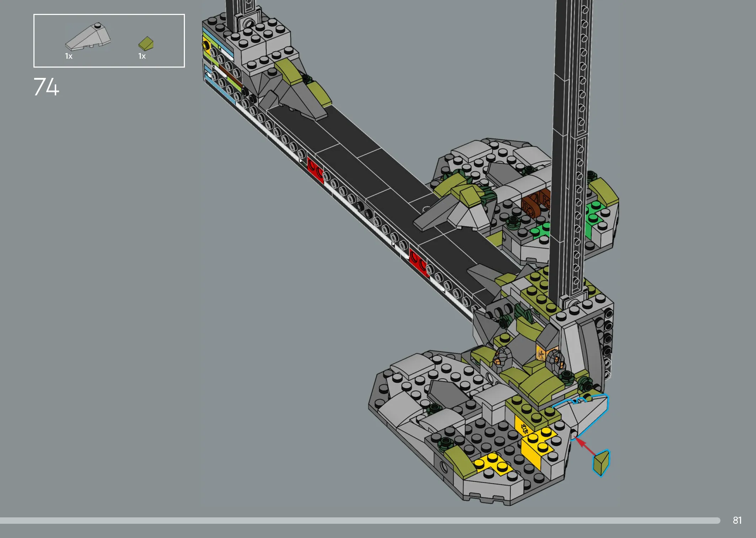Click page number 81
The height and width of the screenshot is (538, 756).
click(x=737, y=520)
